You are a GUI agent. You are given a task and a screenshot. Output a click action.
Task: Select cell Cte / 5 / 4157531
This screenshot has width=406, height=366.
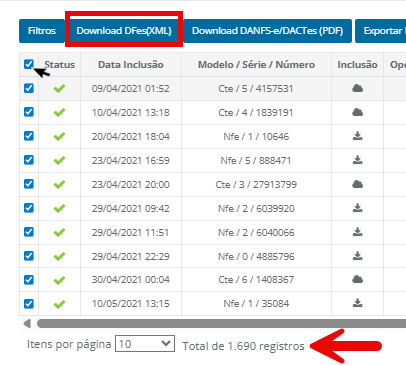[x=256, y=89]
